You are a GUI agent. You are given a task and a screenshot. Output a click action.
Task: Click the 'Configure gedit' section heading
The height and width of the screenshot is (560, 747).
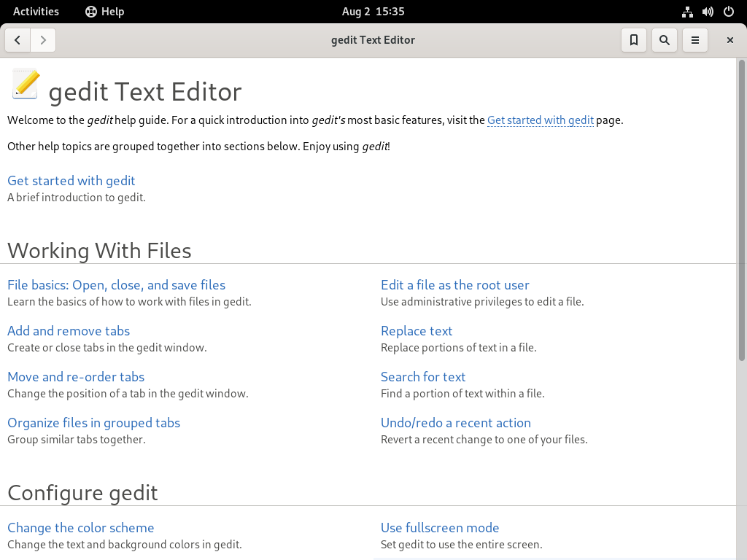coord(82,492)
